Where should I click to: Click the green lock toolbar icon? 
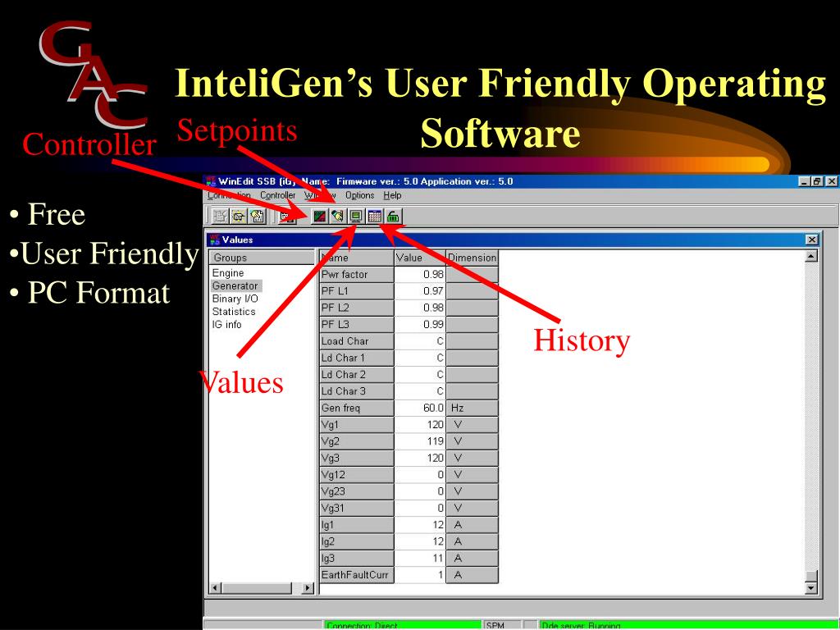click(x=393, y=217)
